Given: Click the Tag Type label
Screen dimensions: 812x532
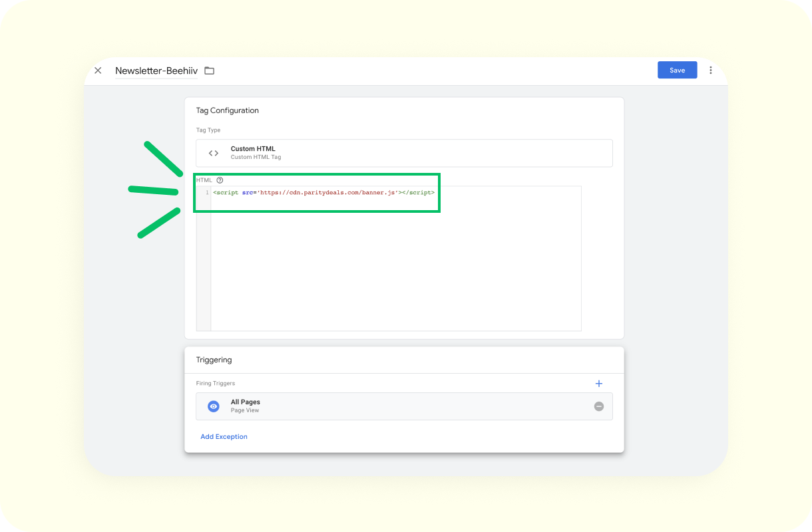Looking at the screenshot, I should point(208,130).
